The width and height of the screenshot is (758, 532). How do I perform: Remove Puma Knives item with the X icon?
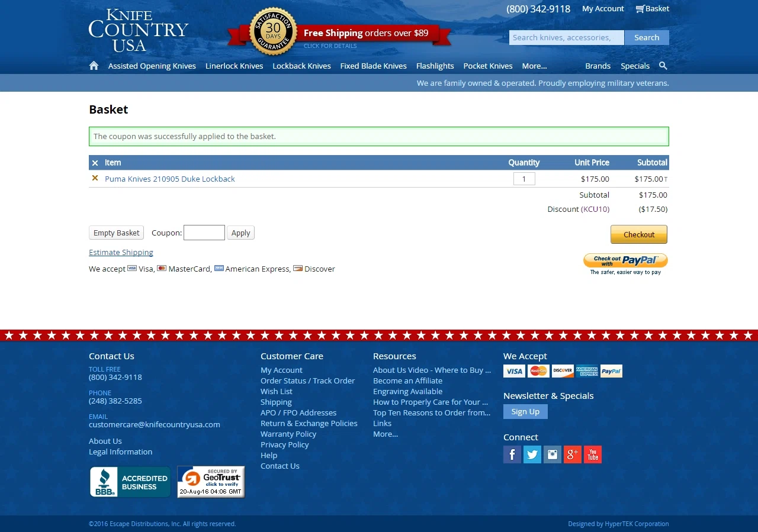click(95, 178)
